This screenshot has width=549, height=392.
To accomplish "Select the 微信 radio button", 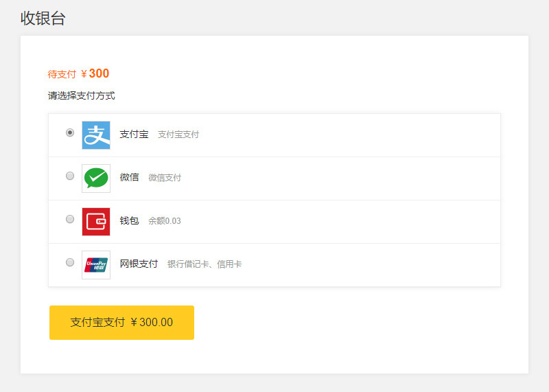I will point(70,176).
